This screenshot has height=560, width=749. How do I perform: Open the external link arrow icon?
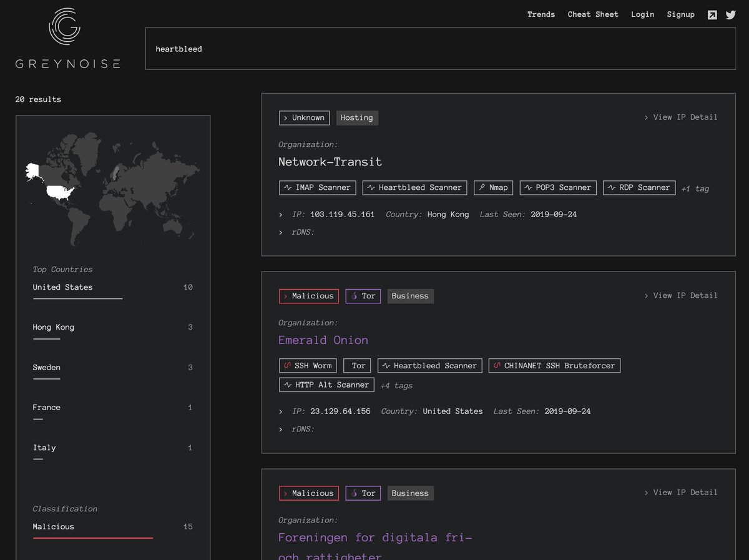coord(712,15)
